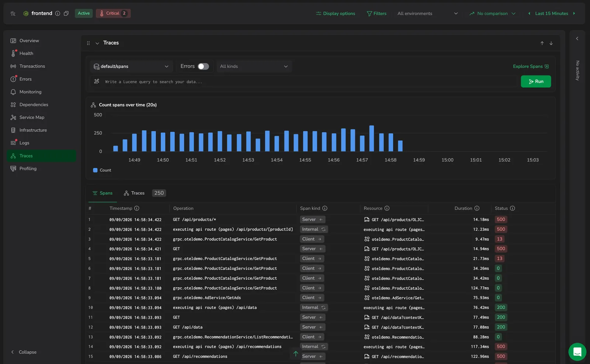
Task: Copy the frontend service name icon
Action: (x=66, y=13)
